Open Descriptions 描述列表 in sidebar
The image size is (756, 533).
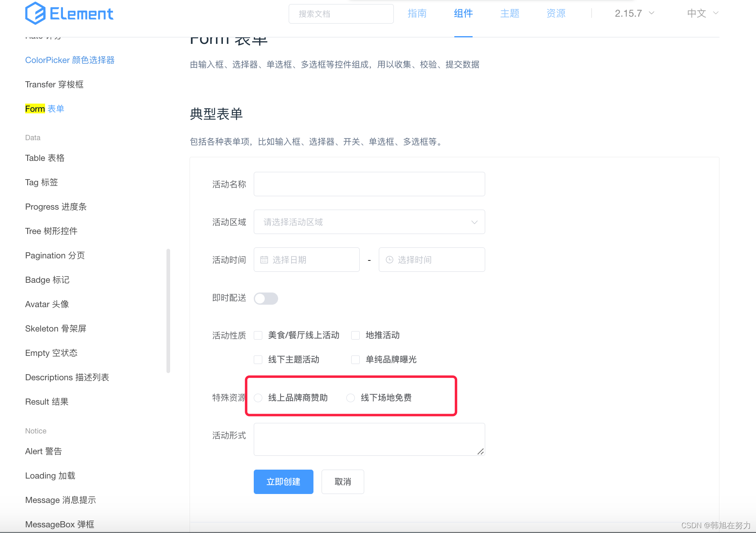click(67, 377)
